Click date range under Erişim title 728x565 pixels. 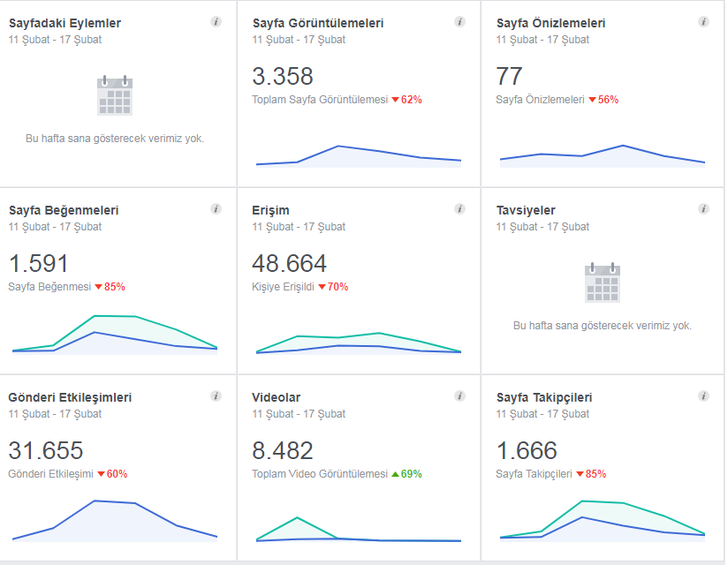point(299,227)
